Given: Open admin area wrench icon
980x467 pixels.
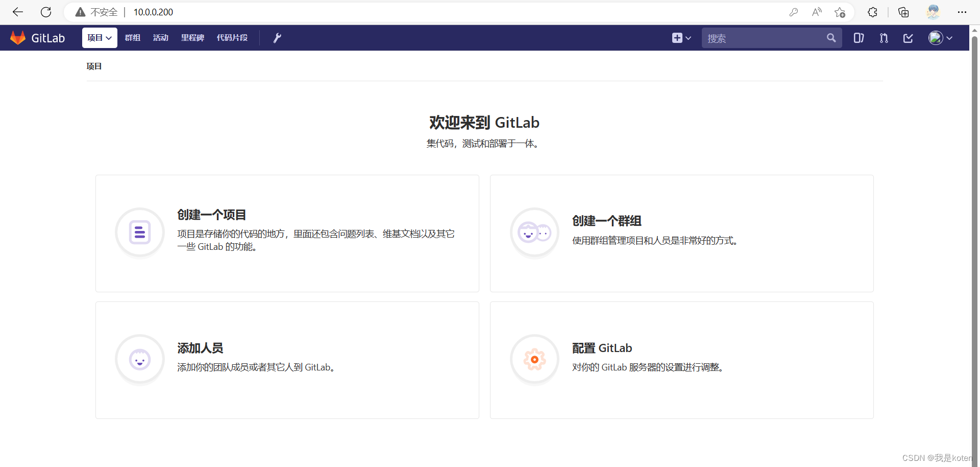Looking at the screenshot, I should 277,38.
